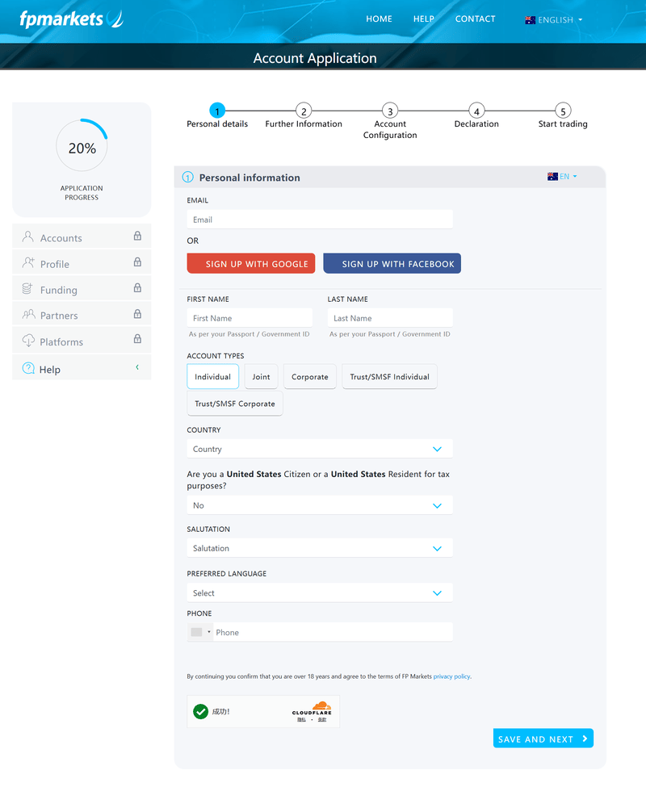Select the Individual account type
Image resolution: width=646 pixels, height=812 pixels.
pyautogui.click(x=212, y=377)
